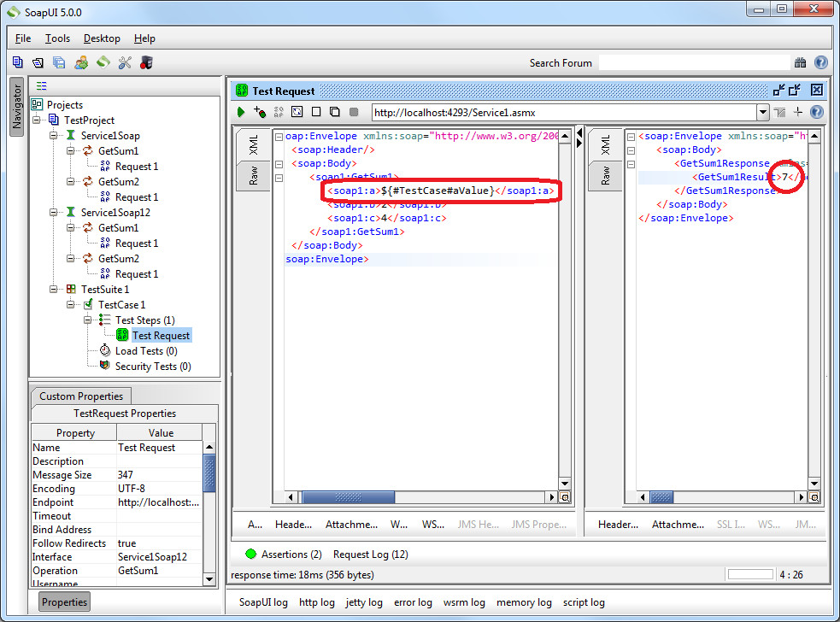Switch to Raw tab in request editor
This screenshot has width=840, height=622.
pyautogui.click(x=254, y=176)
